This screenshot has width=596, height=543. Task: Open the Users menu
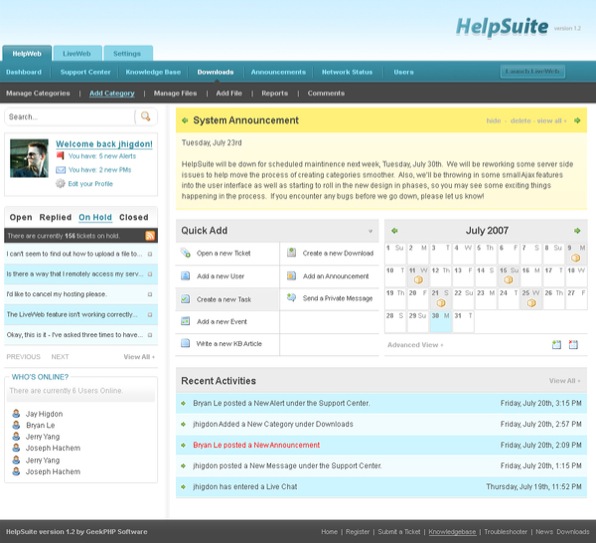tap(403, 72)
